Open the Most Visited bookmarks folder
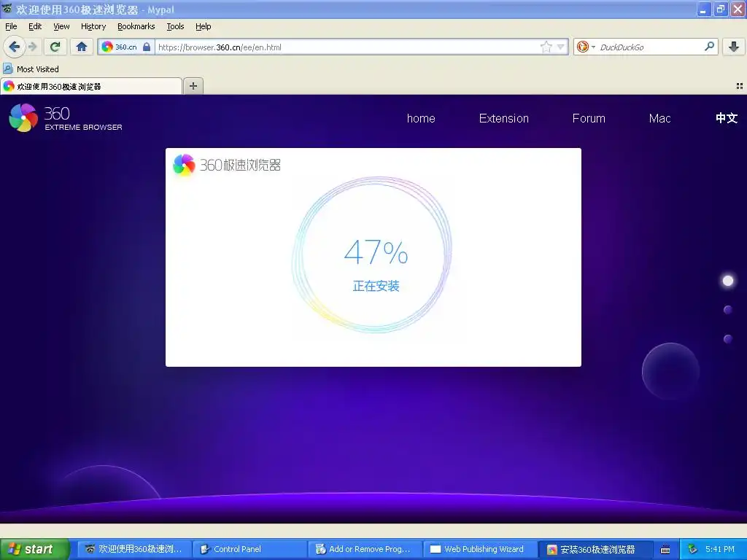This screenshot has height=560, width=747. [31, 69]
